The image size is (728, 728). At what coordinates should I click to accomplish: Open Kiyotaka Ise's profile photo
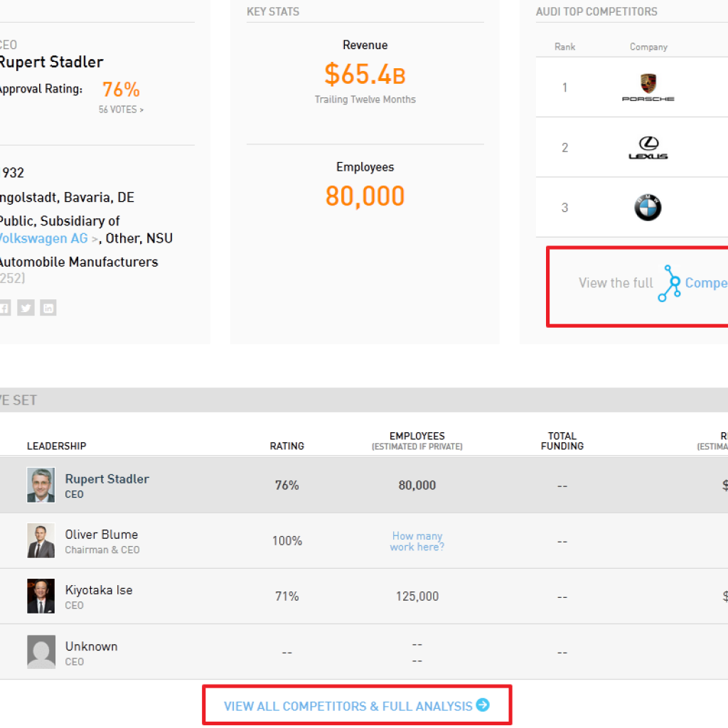point(41,596)
